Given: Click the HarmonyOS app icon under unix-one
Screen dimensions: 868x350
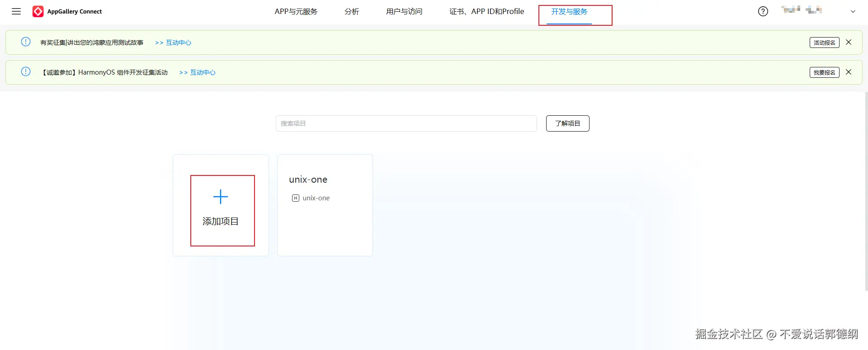Looking at the screenshot, I should [x=296, y=198].
